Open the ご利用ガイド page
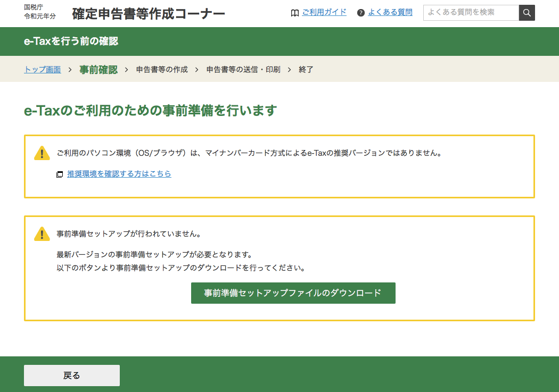 click(x=324, y=12)
